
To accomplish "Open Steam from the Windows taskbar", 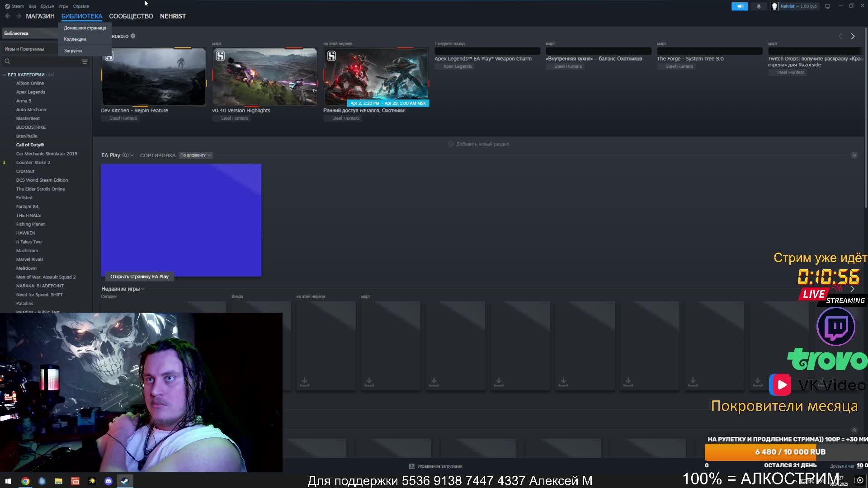I will tap(125, 481).
